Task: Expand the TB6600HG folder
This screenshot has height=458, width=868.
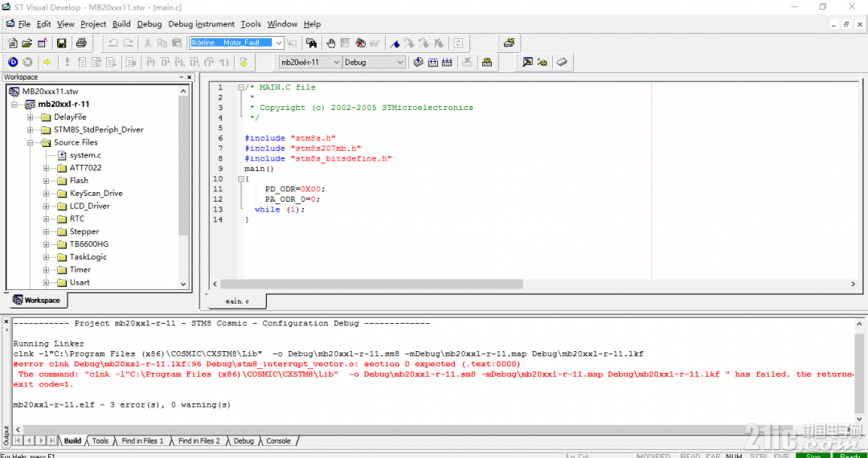Action: click(x=46, y=244)
